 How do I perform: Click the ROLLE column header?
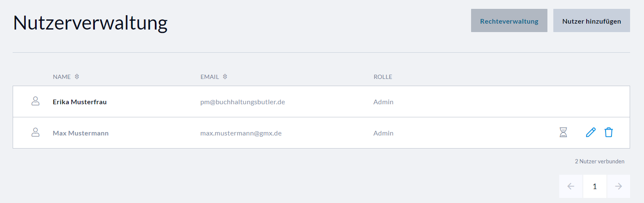383,77
